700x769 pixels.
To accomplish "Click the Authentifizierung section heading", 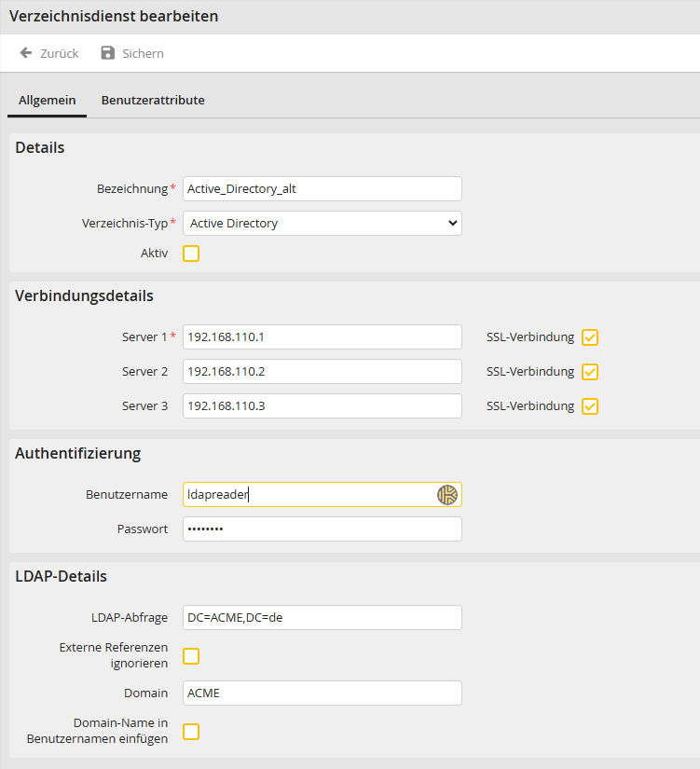I will 77,453.
